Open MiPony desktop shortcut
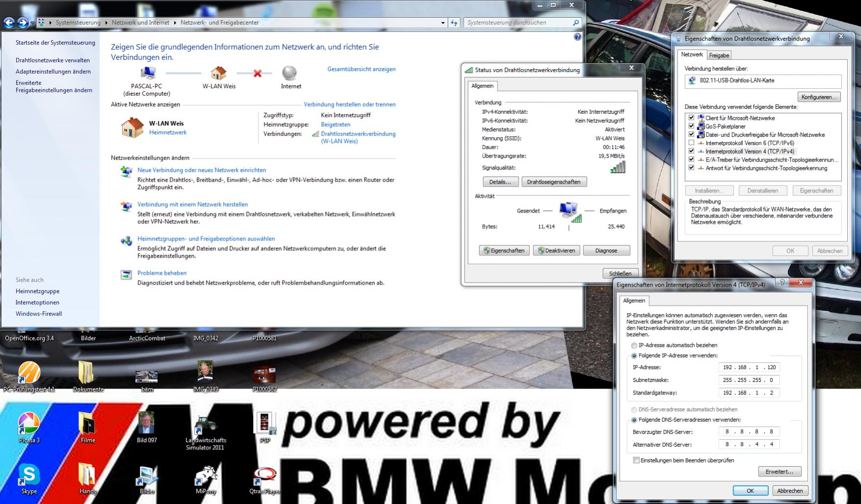Viewport: 861px width, 504px height. [x=206, y=476]
